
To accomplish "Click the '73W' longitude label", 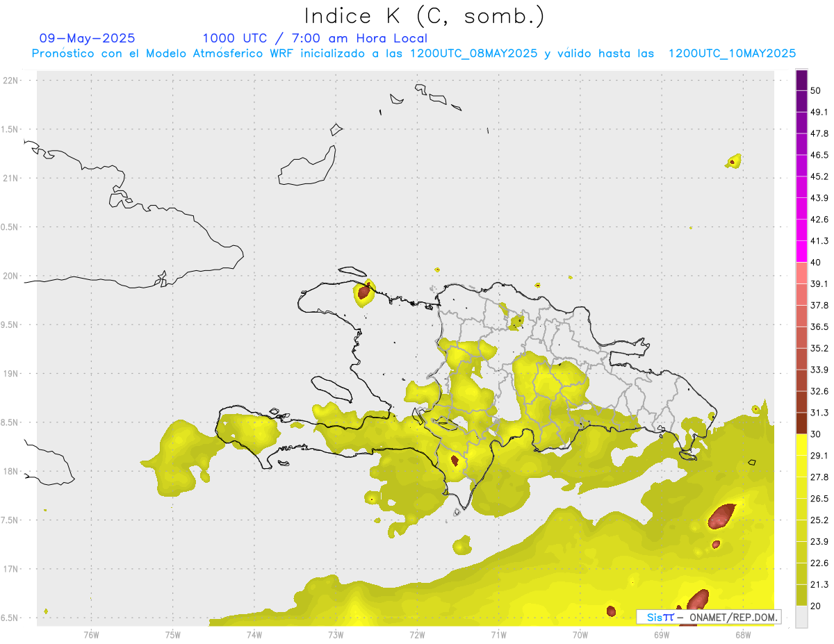I will [x=336, y=634].
